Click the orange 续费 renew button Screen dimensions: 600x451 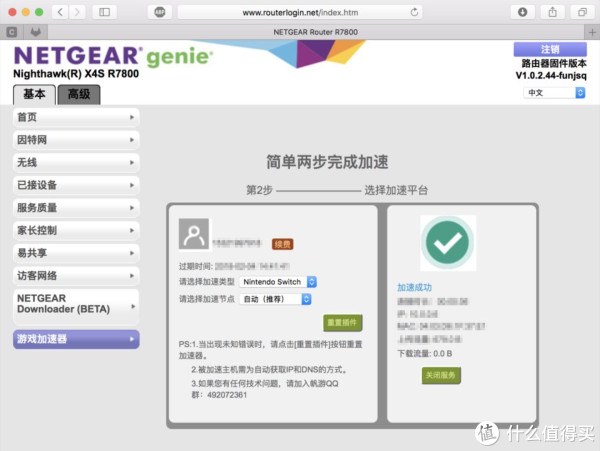point(282,244)
